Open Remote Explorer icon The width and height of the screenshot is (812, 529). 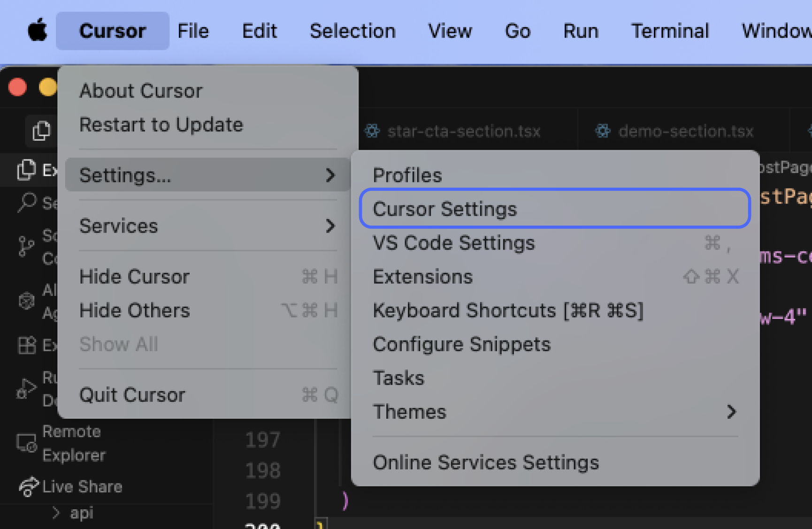coord(26,443)
